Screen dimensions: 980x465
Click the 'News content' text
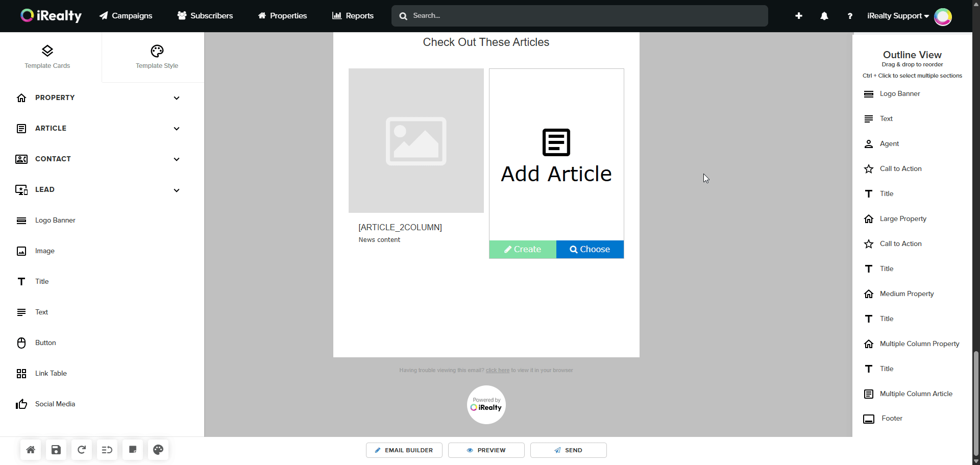coord(379,240)
